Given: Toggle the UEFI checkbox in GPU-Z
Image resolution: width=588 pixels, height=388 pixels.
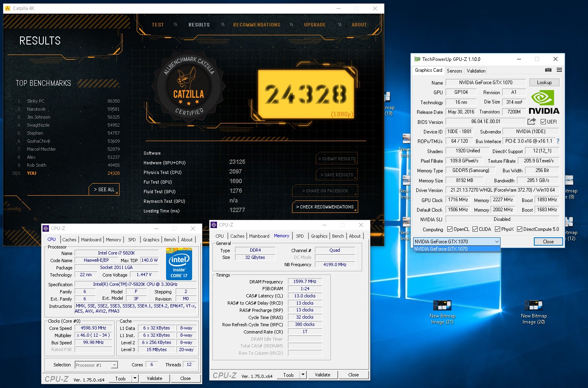Looking at the screenshot, I should pyautogui.click(x=543, y=122).
